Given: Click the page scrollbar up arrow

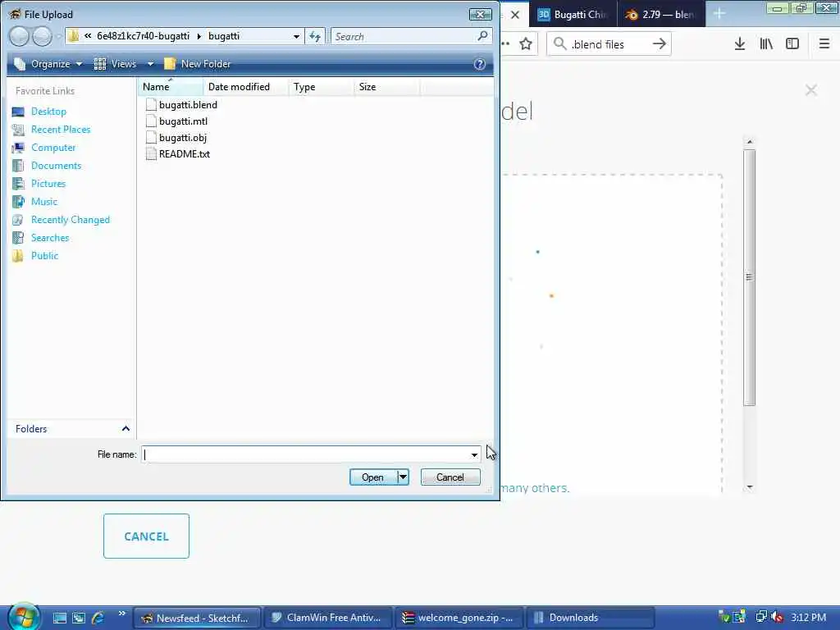Looking at the screenshot, I should [750, 141].
